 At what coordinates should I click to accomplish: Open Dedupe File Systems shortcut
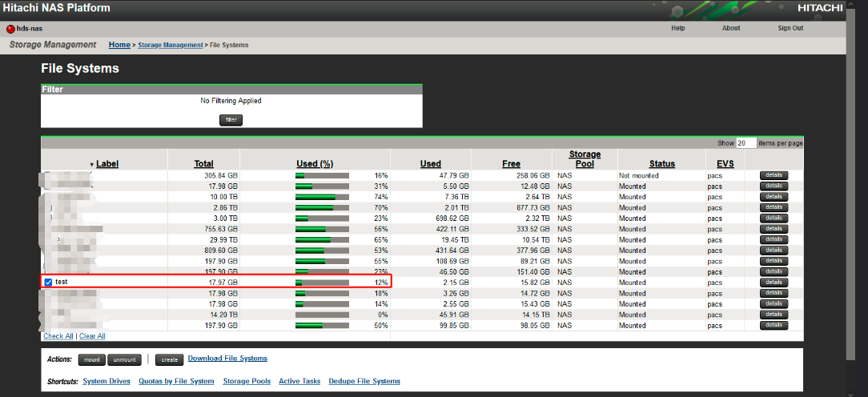364,381
